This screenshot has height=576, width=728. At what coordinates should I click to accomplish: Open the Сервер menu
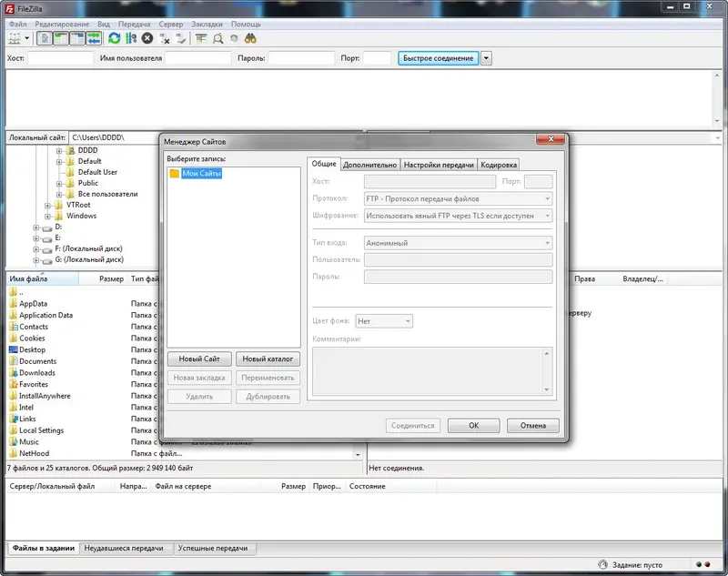pos(171,25)
